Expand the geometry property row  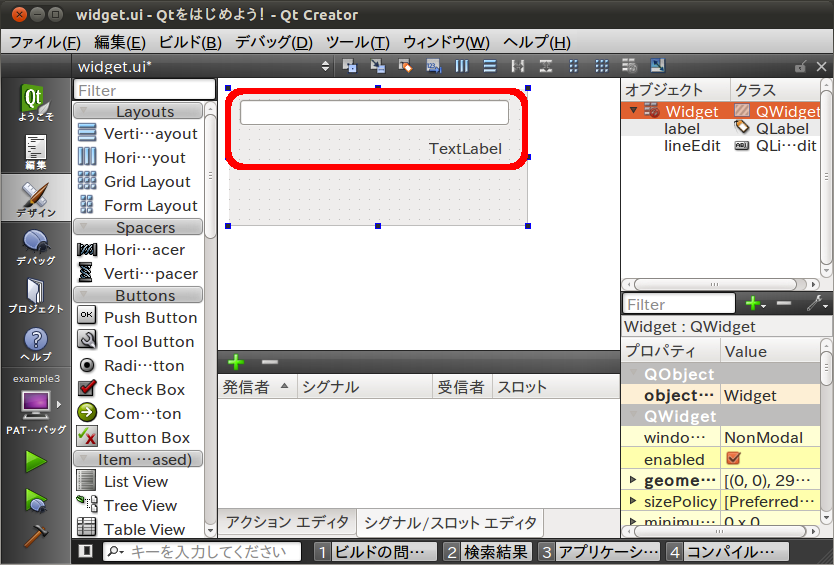[632, 481]
